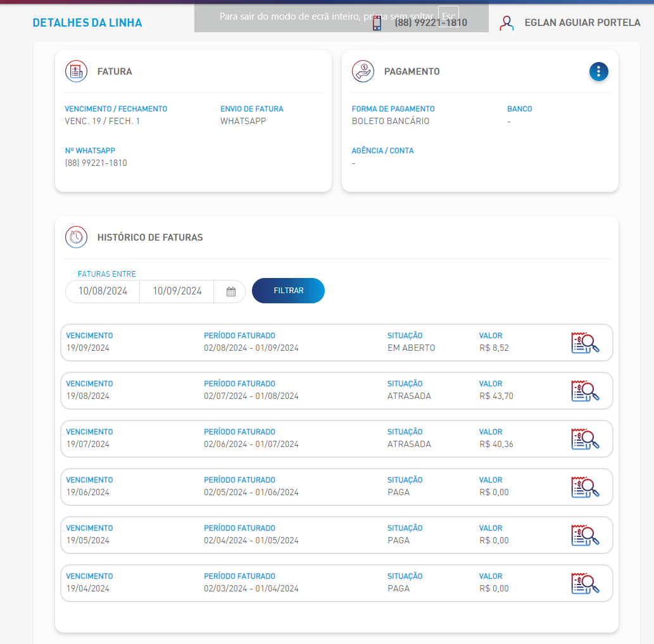The height and width of the screenshot is (644, 654).
Task: Open payment options three-dot menu
Action: tap(598, 72)
